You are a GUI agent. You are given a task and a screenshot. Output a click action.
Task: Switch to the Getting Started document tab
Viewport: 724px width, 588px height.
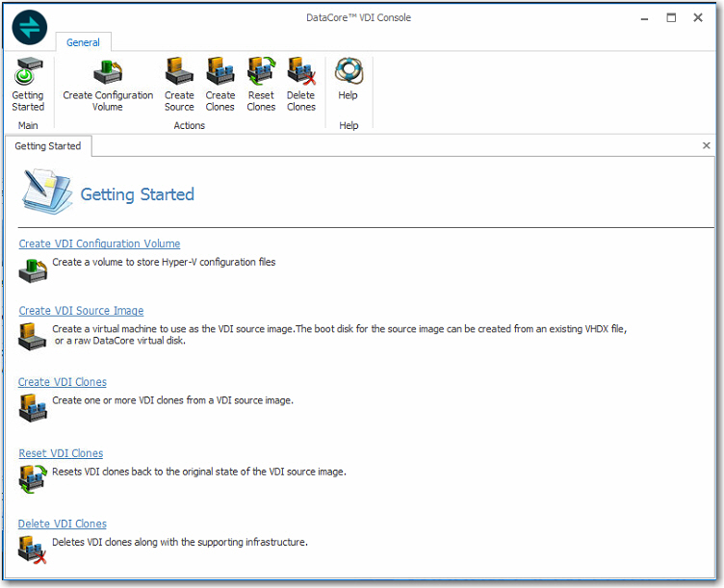48,146
